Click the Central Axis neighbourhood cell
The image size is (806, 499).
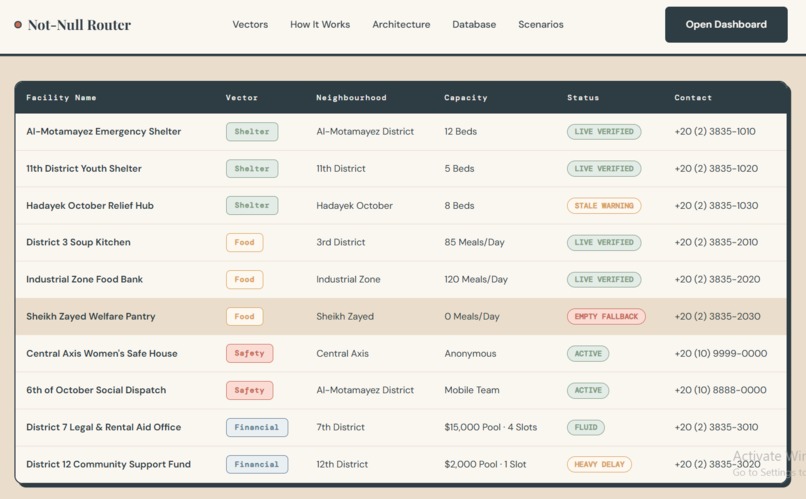point(342,353)
